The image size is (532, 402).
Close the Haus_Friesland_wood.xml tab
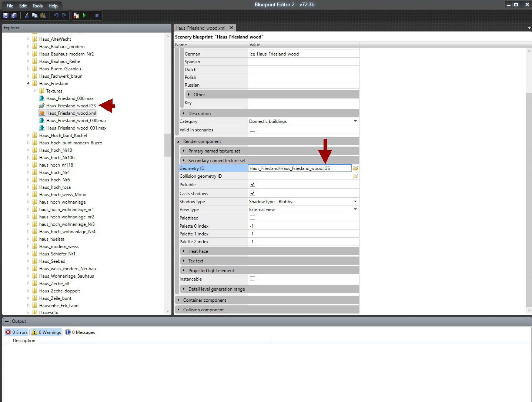click(x=231, y=28)
